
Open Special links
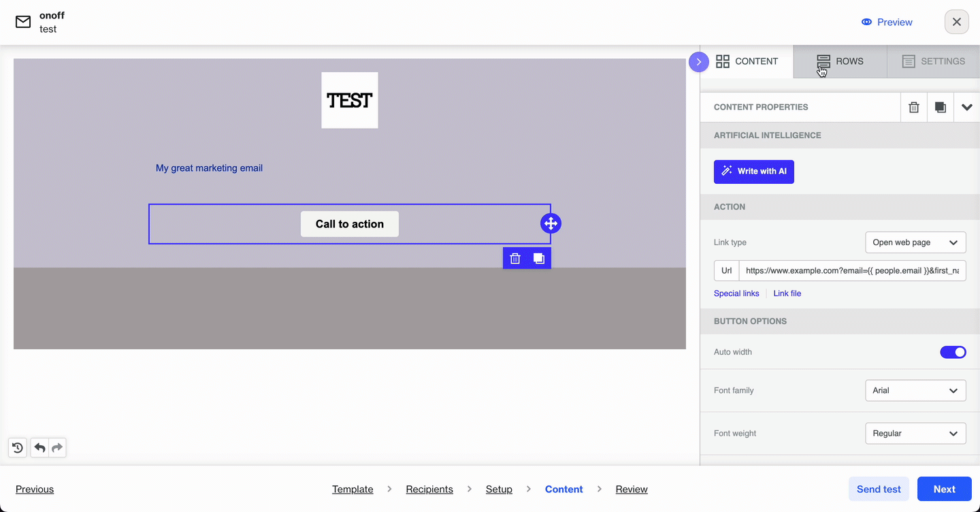(x=736, y=293)
